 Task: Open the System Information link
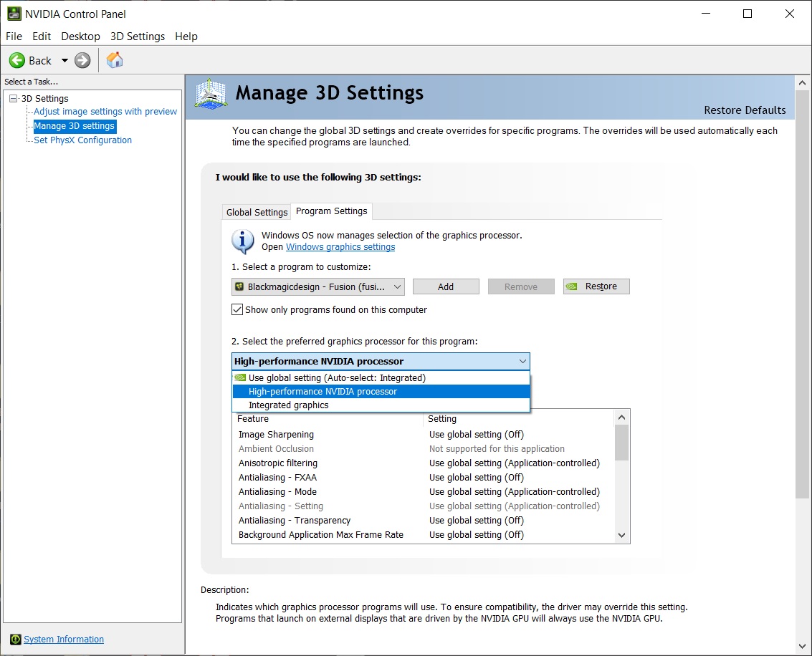(64, 640)
